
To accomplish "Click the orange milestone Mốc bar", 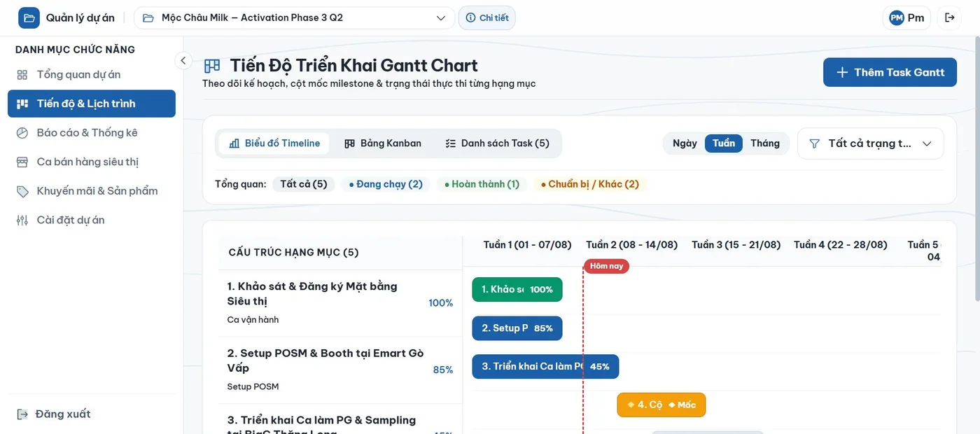I will tap(661, 405).
